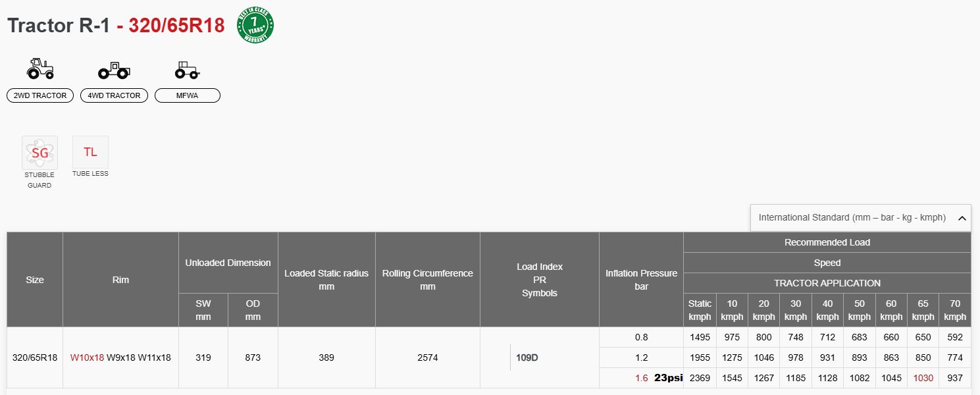Click the SG Stubble Guard icon
This screenshot has width=980, height=395.
tap(39, 152)
